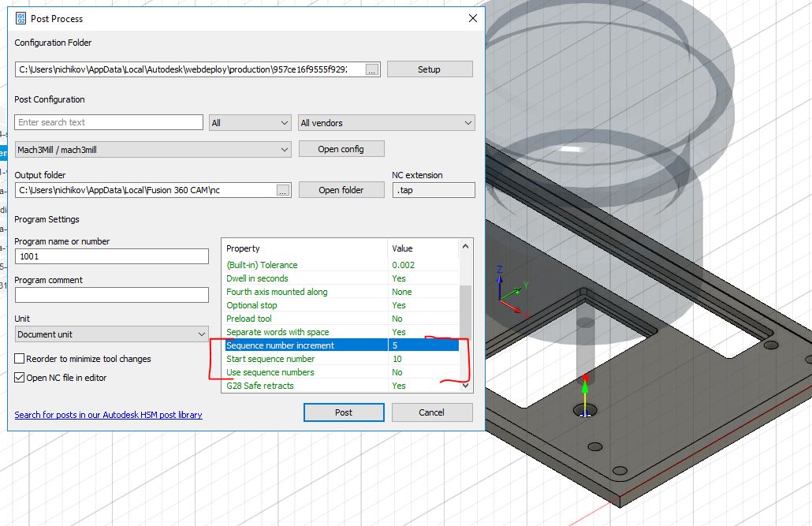This screenshot has width=812, height=526.
Task: Expand the All capabilities filter dropdown
Action: (x=250, y=123)
